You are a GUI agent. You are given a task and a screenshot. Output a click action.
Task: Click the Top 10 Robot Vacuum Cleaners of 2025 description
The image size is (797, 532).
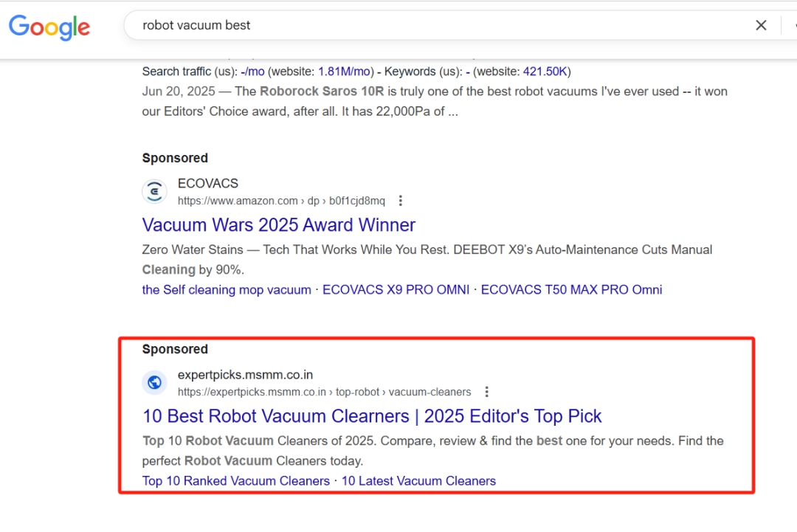[432, 451]
